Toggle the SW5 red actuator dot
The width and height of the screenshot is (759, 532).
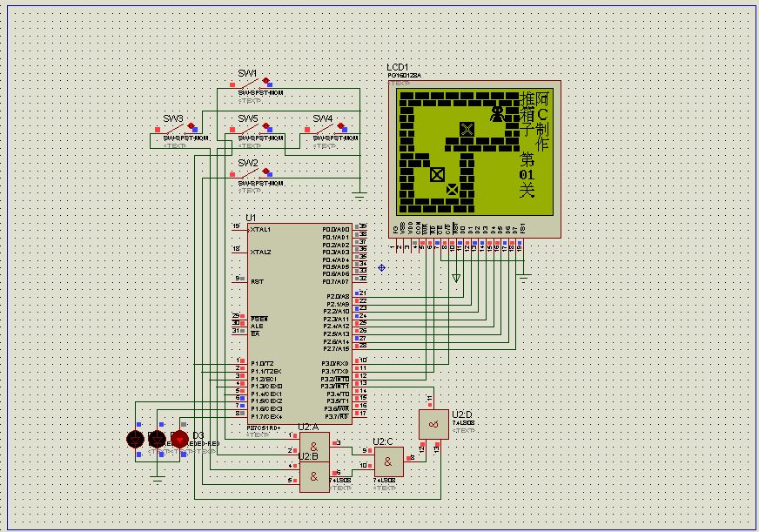265,126
